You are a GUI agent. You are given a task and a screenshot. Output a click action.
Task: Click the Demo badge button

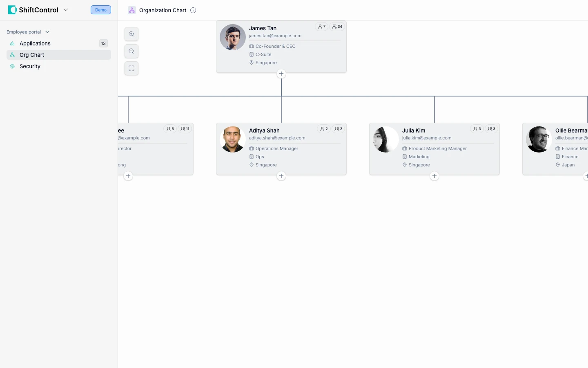(x=101, y=10)
